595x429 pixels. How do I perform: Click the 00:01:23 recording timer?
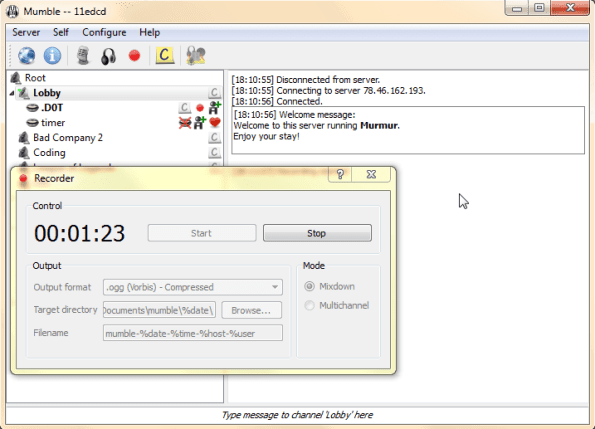pos(80,233)
